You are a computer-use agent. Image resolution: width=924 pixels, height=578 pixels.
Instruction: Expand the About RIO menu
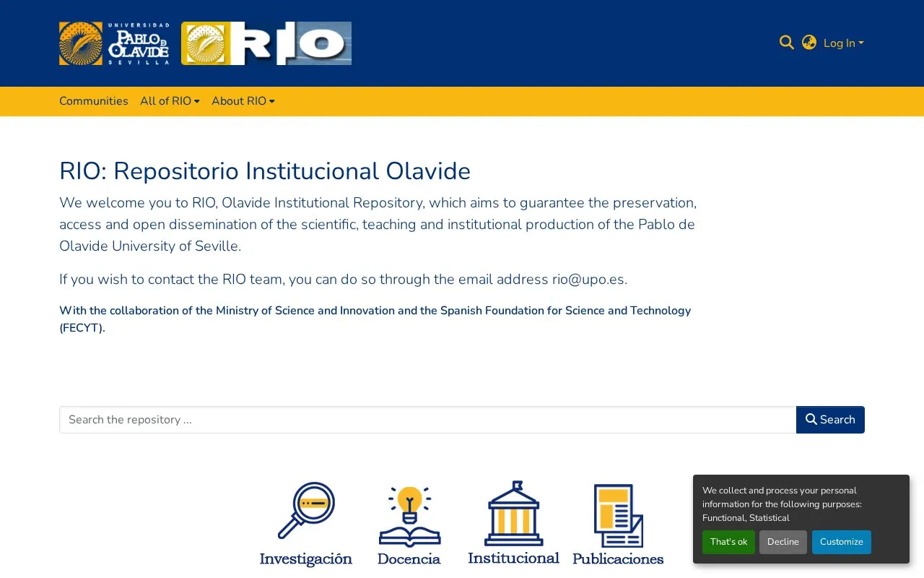point(243,101)
